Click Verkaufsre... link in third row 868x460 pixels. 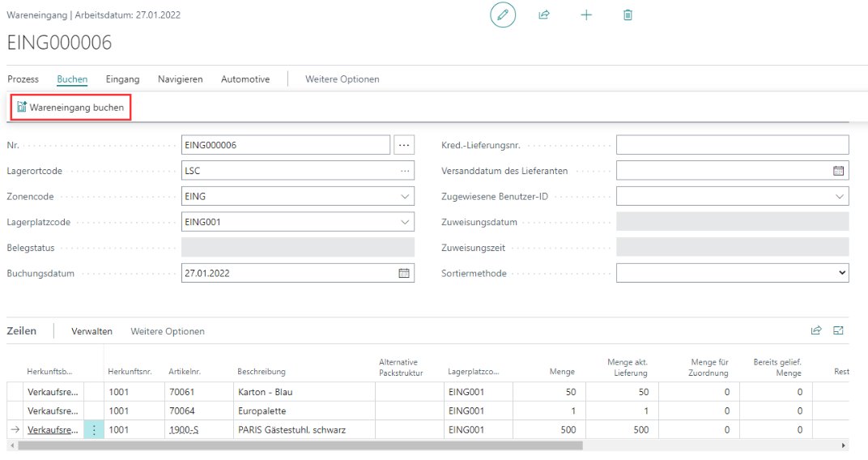pyautogui.click(x=53, y=430)
